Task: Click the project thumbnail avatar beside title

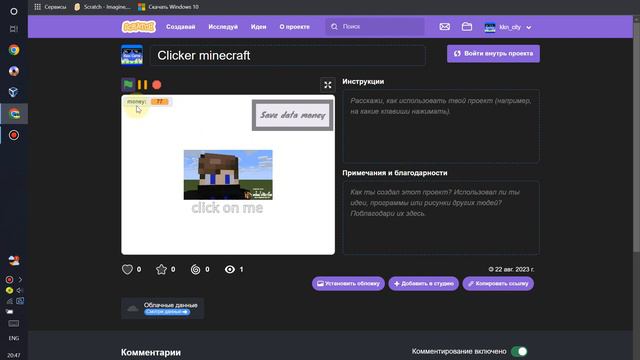Action: pos(132,55)
